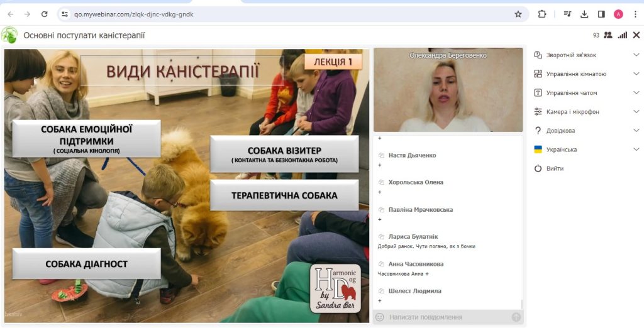Open browser downloads icon
Viewport: 644px width, 328px height.
pos(584,14)
